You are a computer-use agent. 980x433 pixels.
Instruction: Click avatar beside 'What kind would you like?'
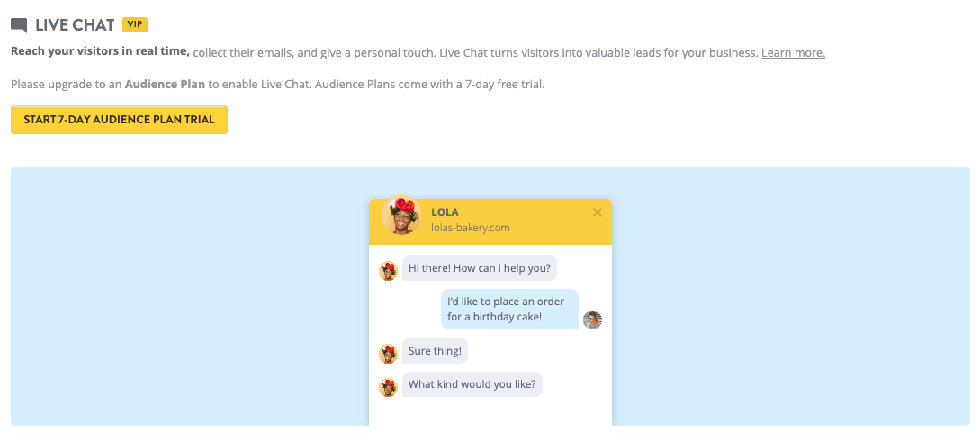pos(389,387)
